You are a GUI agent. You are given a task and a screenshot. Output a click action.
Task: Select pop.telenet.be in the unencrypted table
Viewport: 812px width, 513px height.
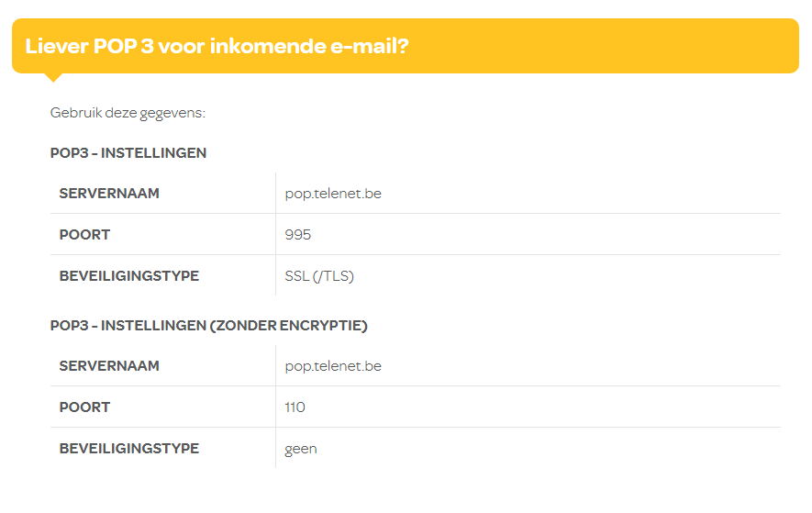333,366
